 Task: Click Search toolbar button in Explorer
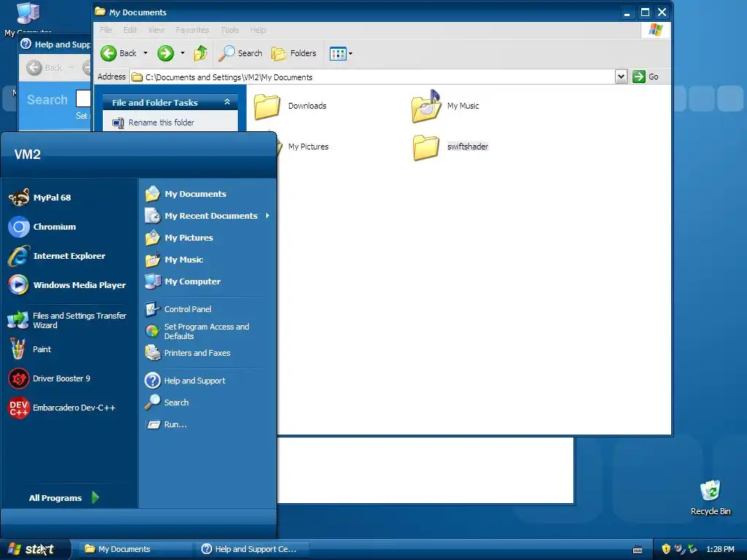[241, 53]
